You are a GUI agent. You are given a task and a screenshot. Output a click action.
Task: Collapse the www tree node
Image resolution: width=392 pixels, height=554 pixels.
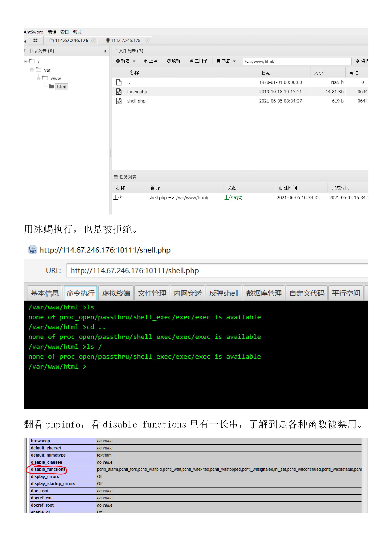pyautogui.click(x=38, y=78)
